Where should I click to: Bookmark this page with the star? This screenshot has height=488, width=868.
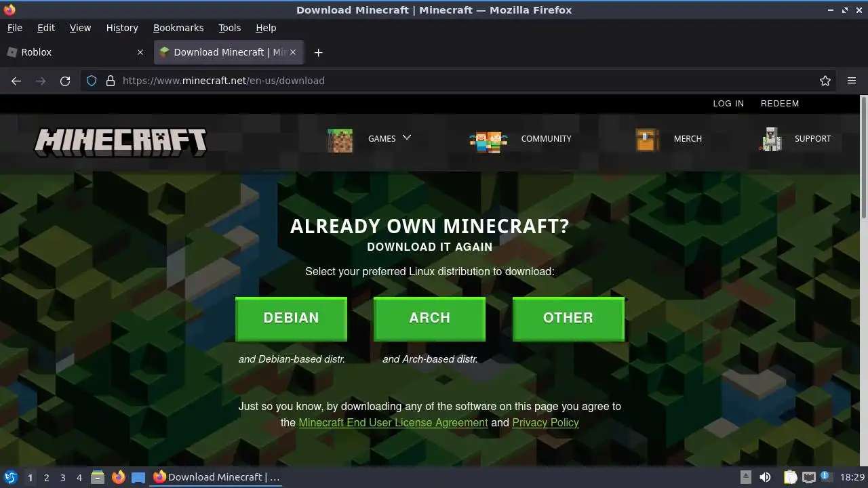point(825,81)
